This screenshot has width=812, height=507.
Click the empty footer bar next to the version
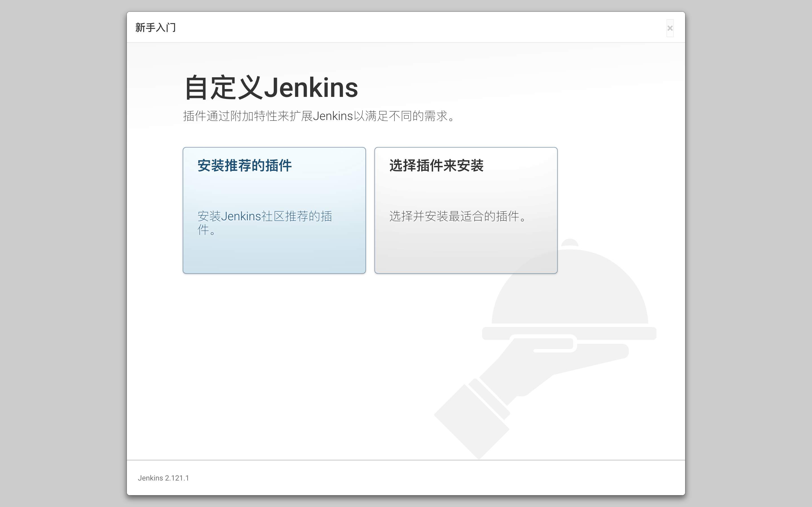pos(403,478)
